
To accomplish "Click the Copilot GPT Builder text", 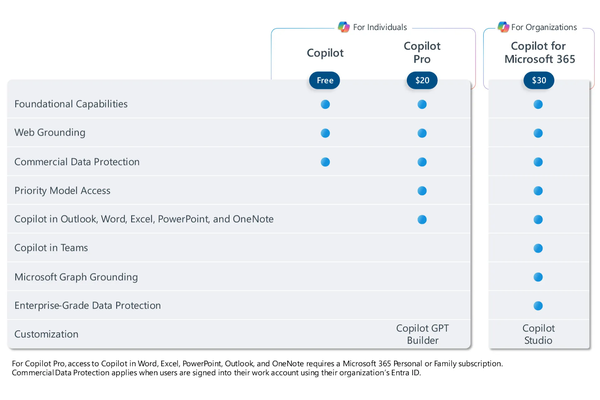I will 422,334.
